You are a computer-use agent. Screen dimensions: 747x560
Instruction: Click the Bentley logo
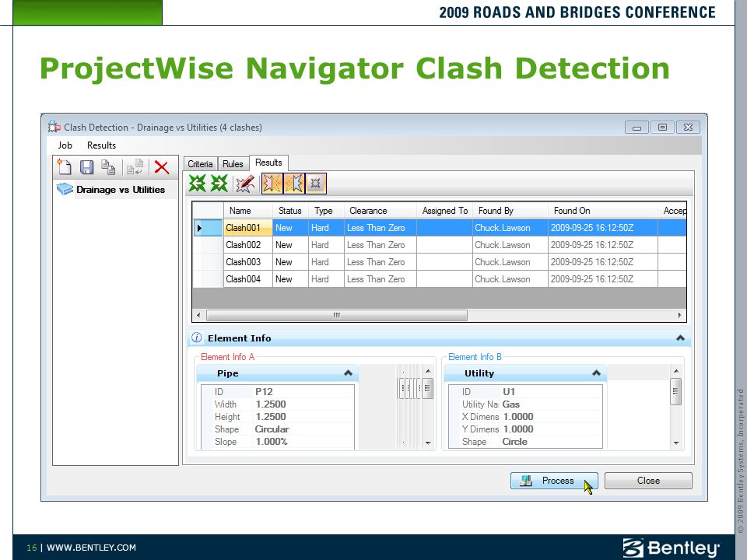(671, 548)
